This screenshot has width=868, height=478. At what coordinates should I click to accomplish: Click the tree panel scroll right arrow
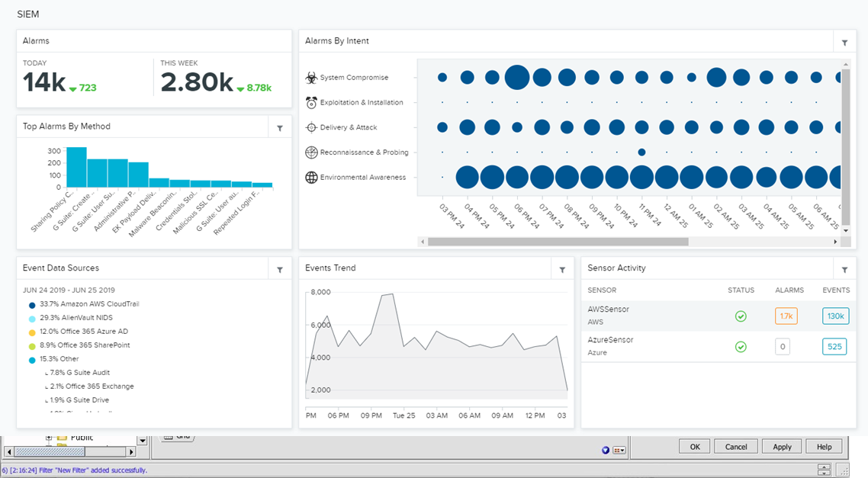click(x=132, y=452)
